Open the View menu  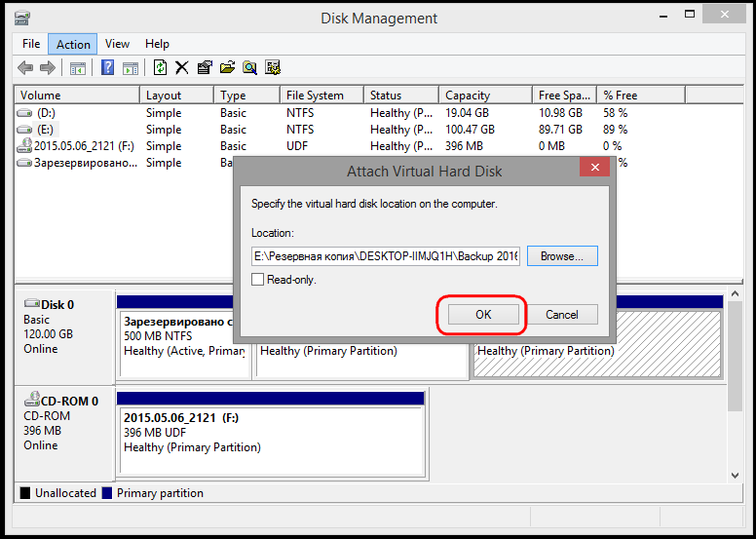pos(117,44)
